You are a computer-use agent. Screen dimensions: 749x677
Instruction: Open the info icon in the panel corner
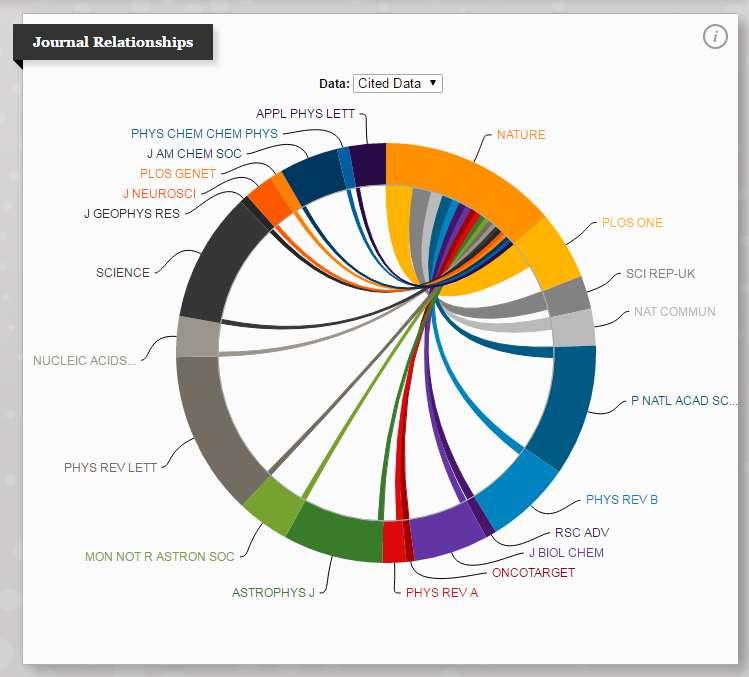point(715,37)
